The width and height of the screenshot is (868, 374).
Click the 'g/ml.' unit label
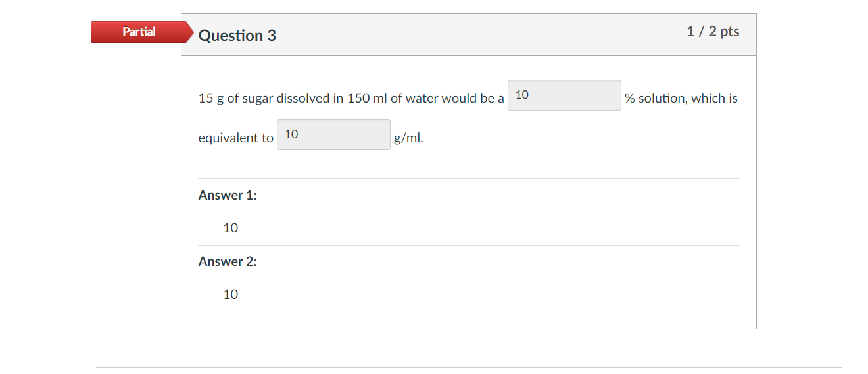pos(408,138)
